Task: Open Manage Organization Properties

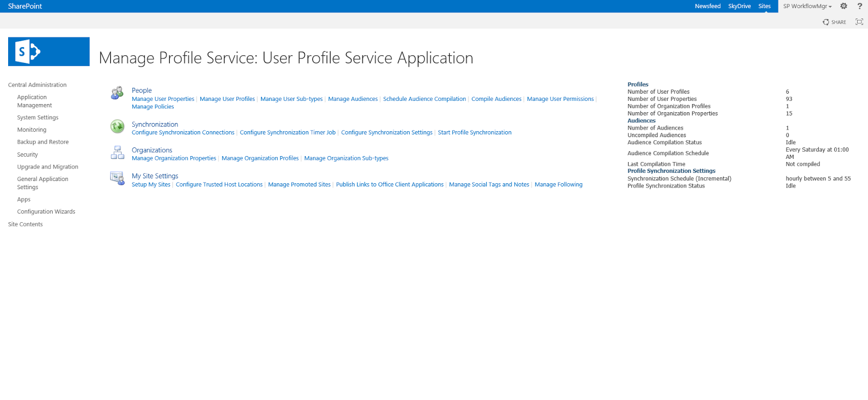Action: pyautogui.click(x=174, y=159)
